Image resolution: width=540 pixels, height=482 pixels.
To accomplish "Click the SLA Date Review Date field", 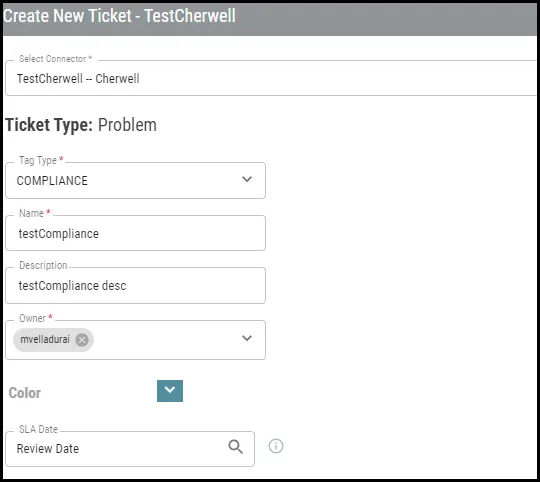I will 130,449.
